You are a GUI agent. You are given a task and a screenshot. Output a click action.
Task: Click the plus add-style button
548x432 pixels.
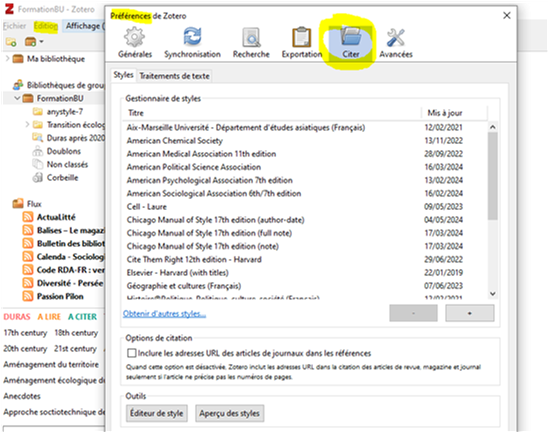coord(470,313)
